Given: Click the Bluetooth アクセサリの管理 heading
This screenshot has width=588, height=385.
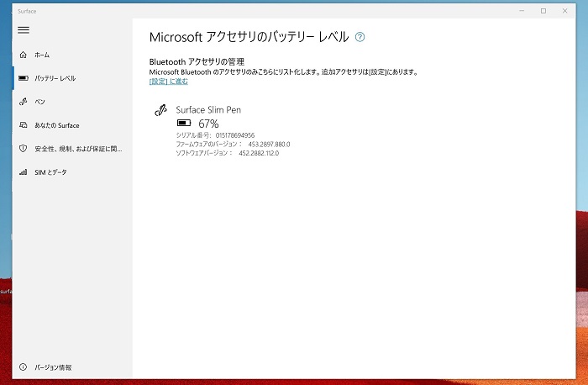Looking at the screenshot, I should (197, 61).
